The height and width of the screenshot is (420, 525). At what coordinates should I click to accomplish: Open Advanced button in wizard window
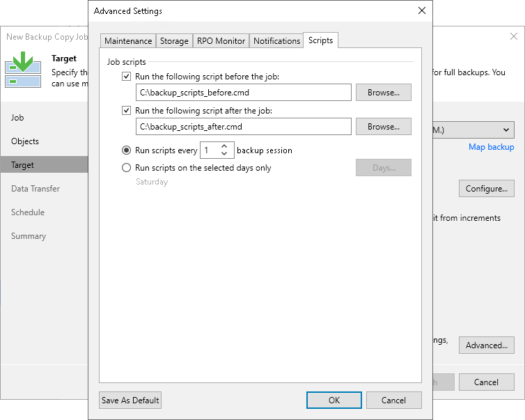(487, 345)
